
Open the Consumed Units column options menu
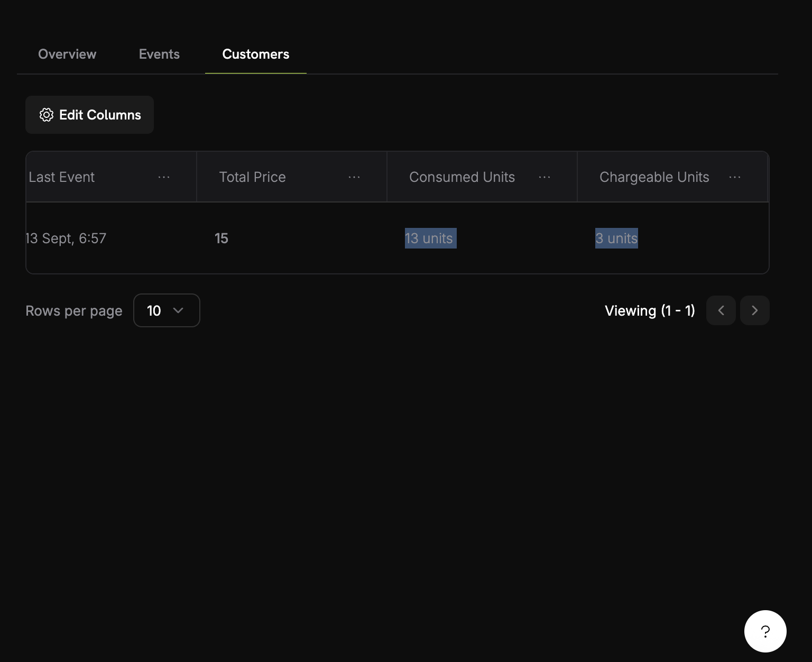tap(545, 177)
